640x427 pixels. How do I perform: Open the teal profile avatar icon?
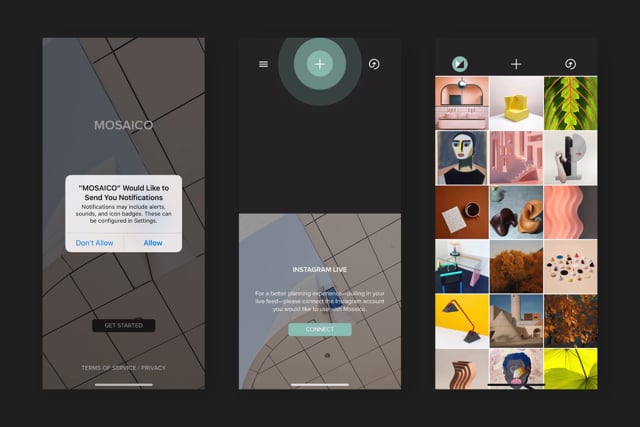pyautogui.click(x=460, y=64)
